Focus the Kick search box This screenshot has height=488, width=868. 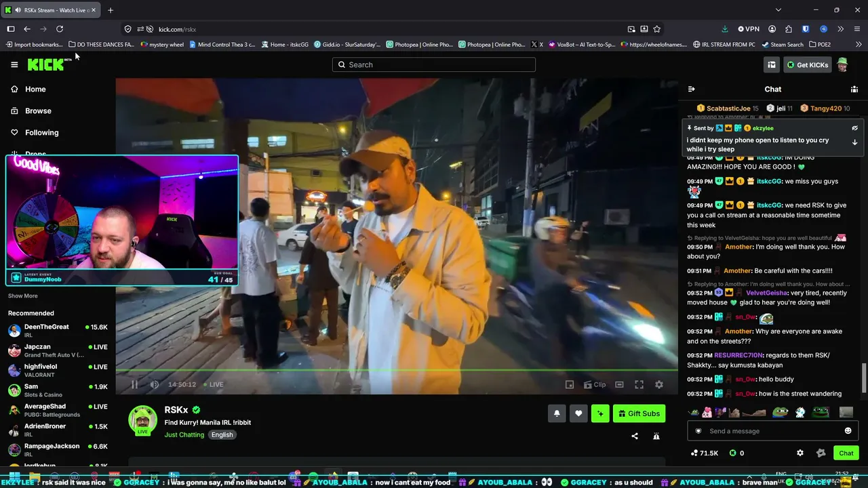pyautogui.click(x=434, y=64)
